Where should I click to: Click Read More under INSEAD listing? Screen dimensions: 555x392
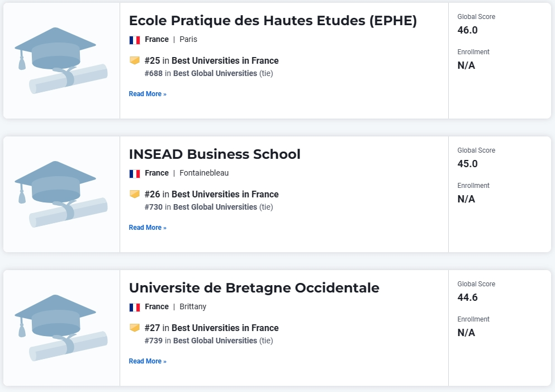(148, 228)
